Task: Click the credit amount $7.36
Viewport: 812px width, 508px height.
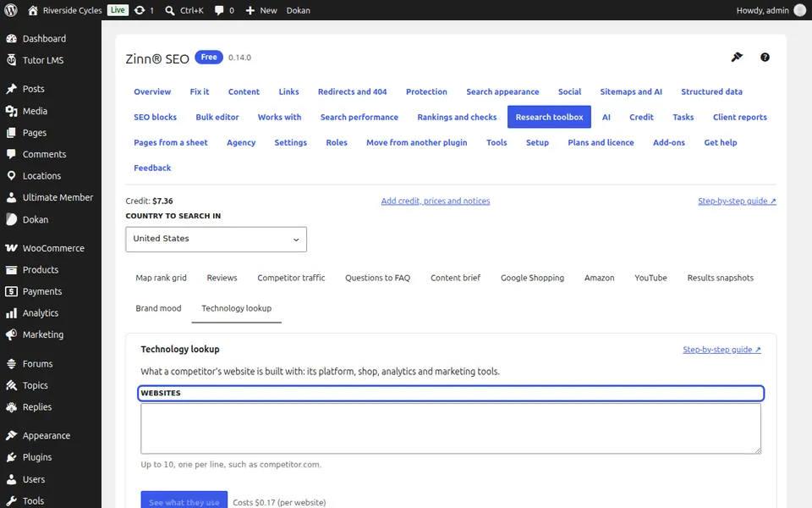Action: click(162, 202)
